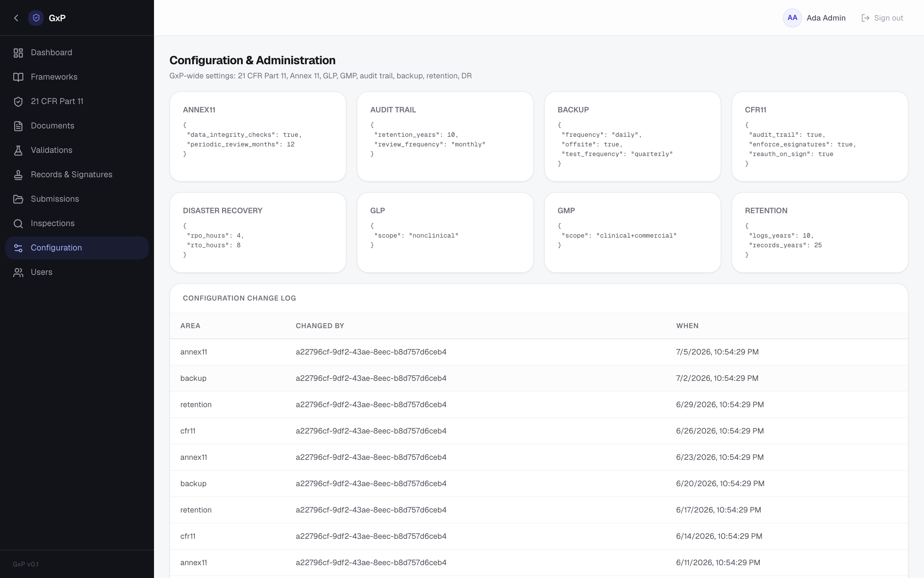Click the 6/23/2026, 10:54:29 PM timestamp
The image size is (924, 578).
[720, 458]
